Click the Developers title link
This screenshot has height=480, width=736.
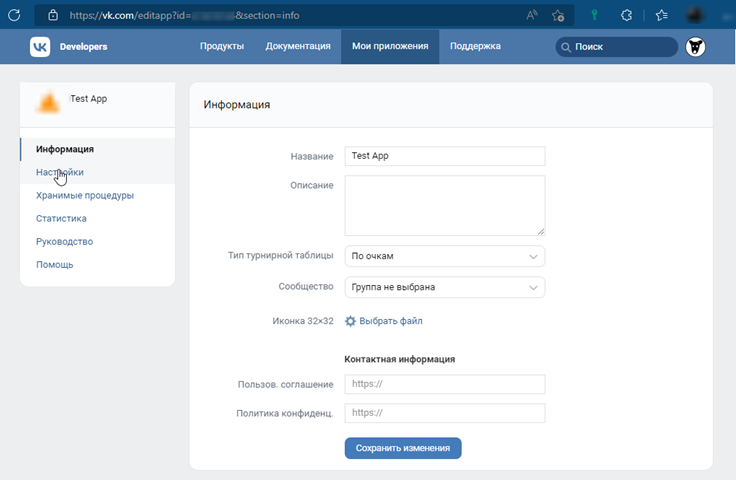(x=83, y=46)
